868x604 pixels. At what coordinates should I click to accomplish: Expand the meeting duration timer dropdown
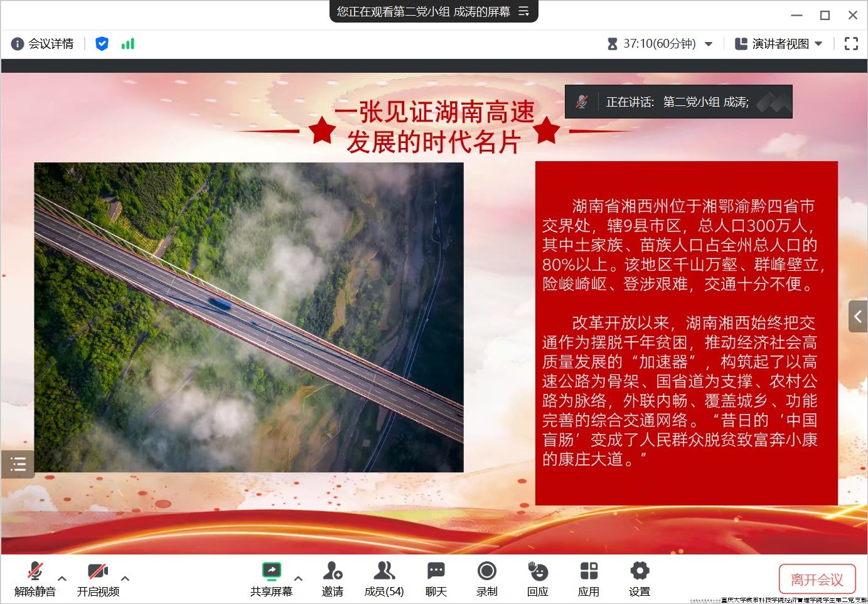(x=709, y=43)
